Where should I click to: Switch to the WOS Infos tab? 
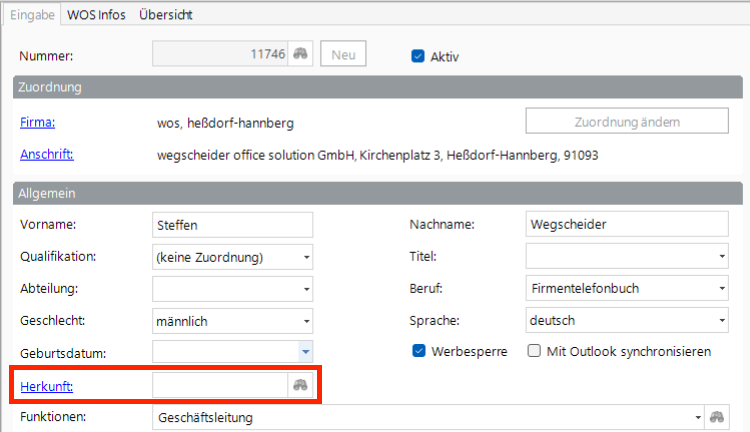[96, 15]
